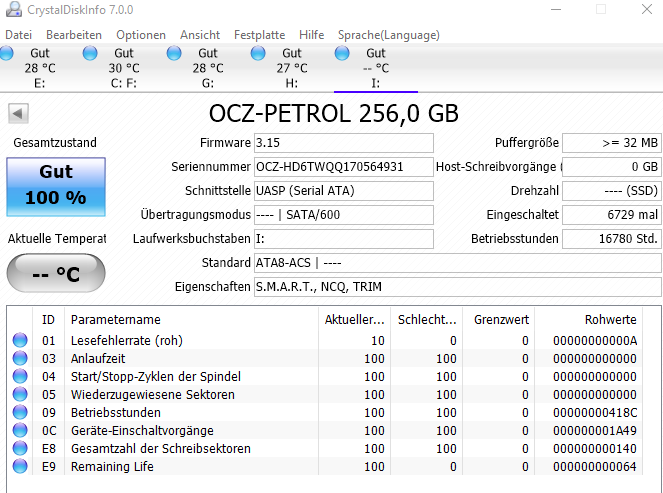Switch to the H: drive tab at 27 °C
The height and width of the screenshot is (493, 663).
tap(292, 68)
